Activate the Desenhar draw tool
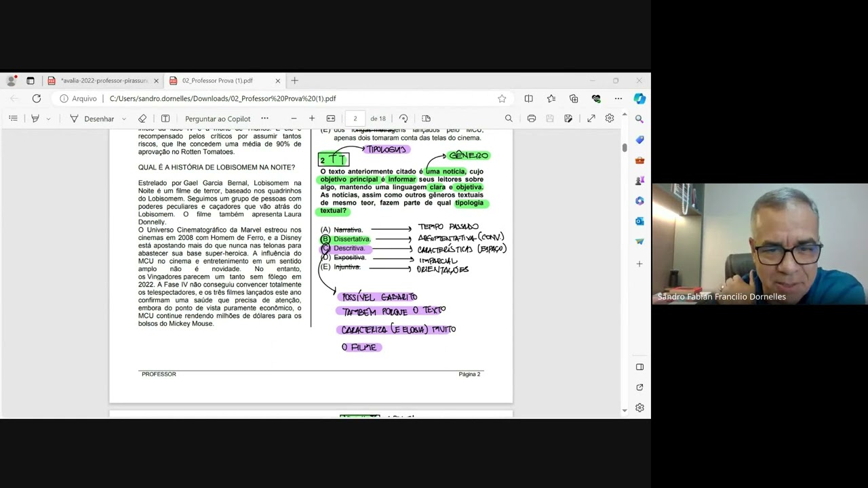Image resolution: width=868 pixels, height=488 pixels. coord(92,119)
